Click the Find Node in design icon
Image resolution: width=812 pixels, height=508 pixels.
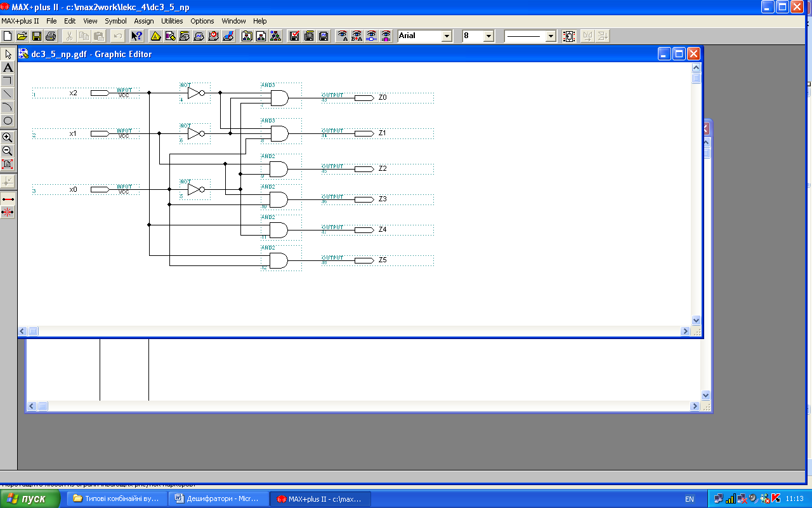click(371, 36)
